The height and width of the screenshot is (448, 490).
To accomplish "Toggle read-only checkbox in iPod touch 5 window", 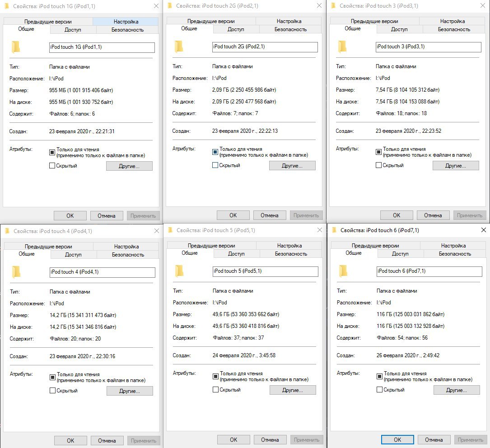I will pos(215,377).
